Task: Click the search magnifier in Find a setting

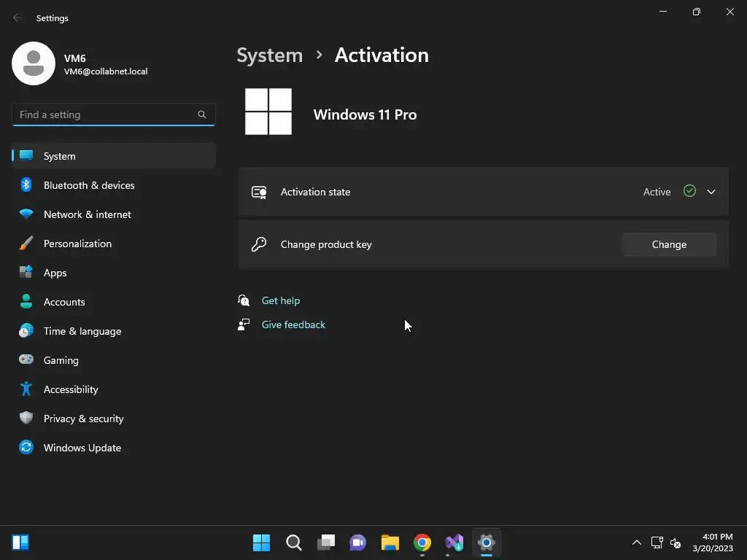Action: coord(202,114)
